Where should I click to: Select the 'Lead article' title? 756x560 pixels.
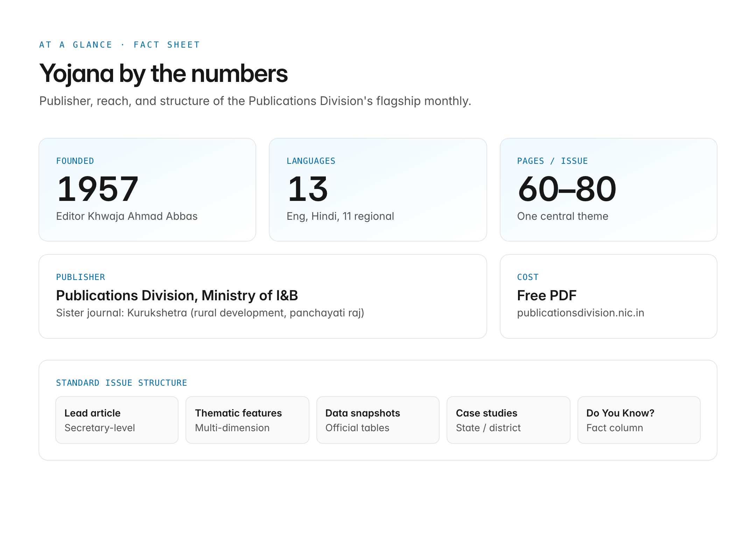[x=92, y=413]
